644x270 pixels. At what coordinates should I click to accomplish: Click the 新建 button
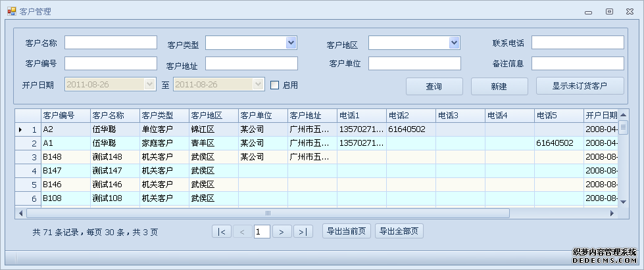point(499,86)
